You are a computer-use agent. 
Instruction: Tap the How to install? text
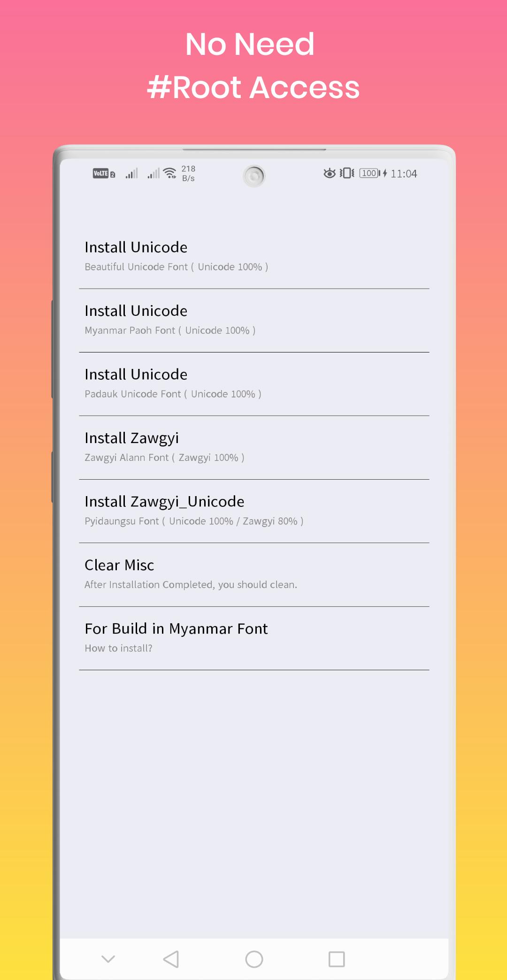pos(118,648)
